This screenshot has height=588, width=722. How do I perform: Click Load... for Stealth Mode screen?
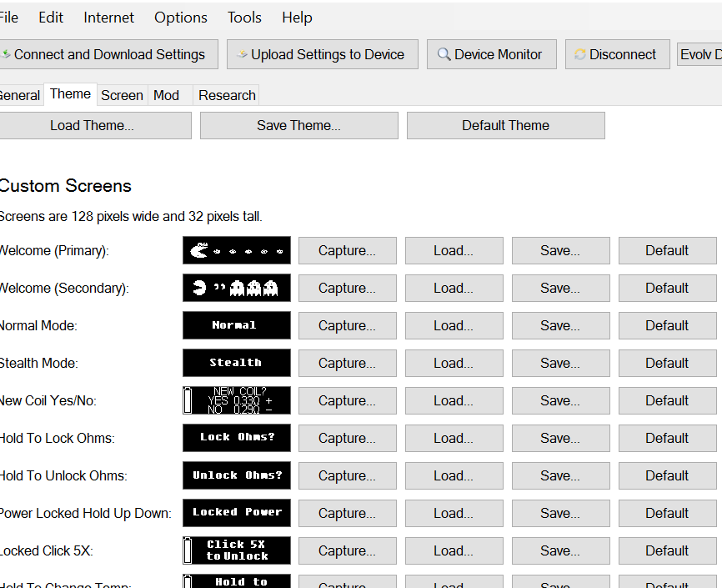point(454,363)
